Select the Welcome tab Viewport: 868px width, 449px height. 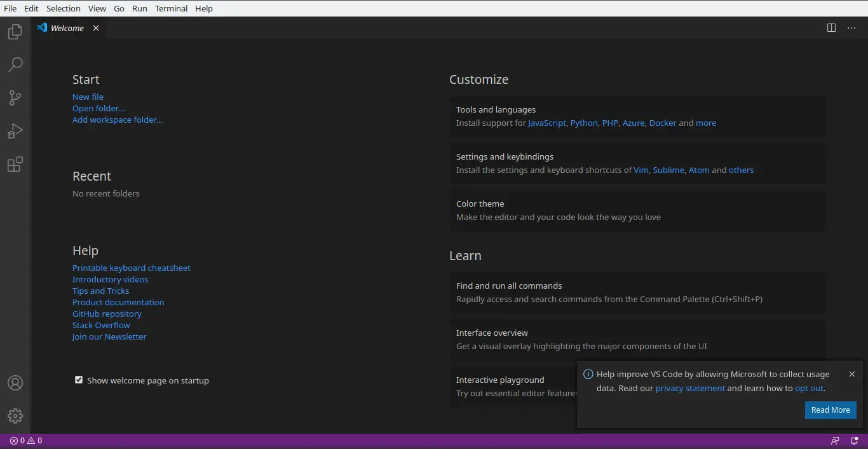pos(67,28)
